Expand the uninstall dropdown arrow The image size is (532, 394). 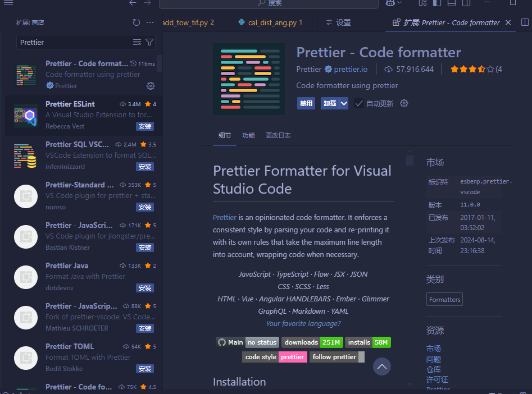(x=344, y=103)
